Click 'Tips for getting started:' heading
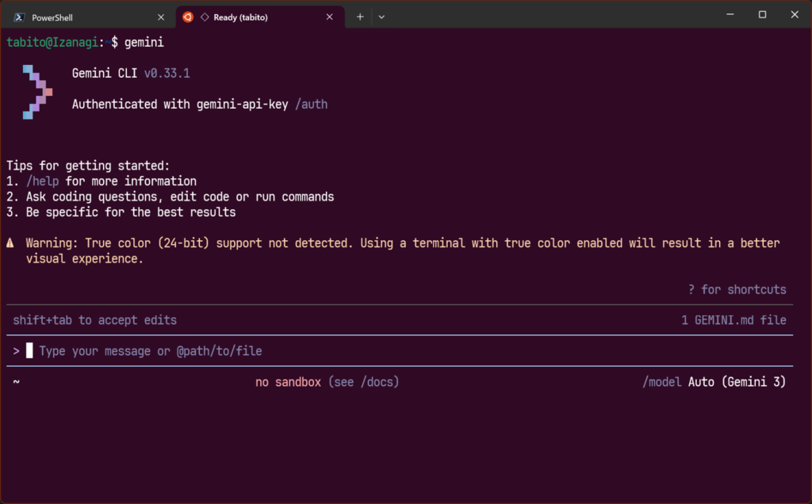 pos(88,166)
